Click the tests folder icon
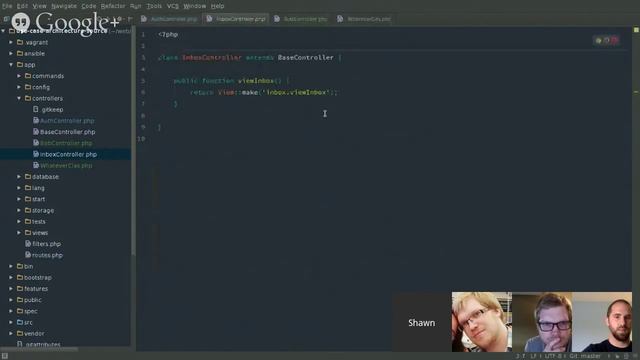Viewport: 640px width, 360px height. (28, 222)
